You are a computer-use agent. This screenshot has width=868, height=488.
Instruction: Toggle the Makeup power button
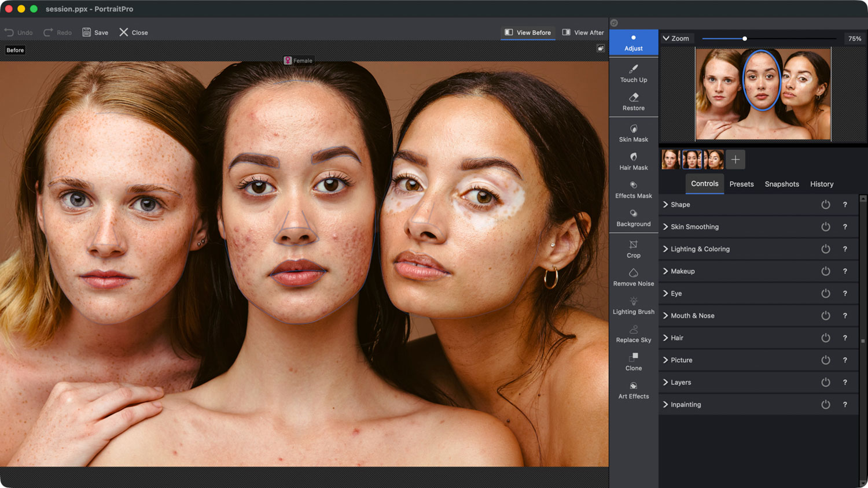click(x=826, y=271)
